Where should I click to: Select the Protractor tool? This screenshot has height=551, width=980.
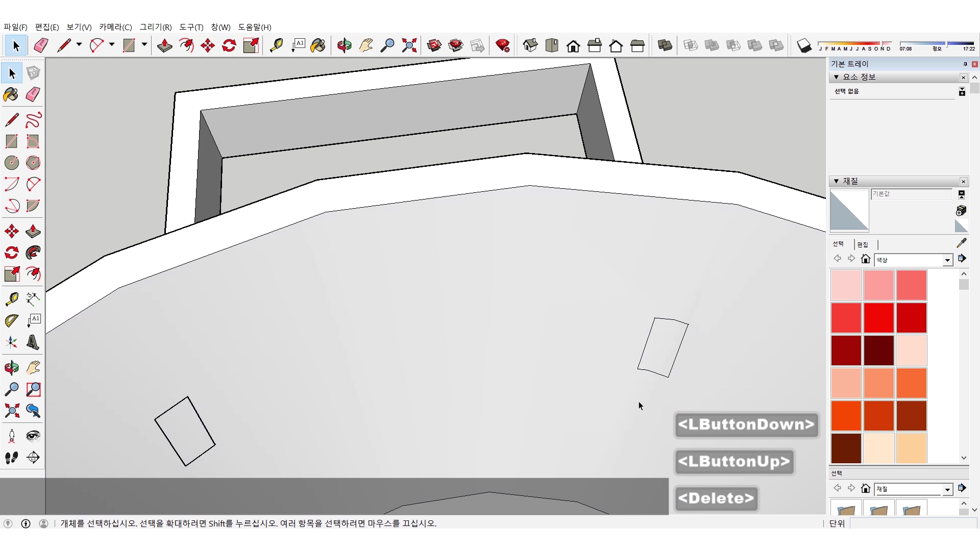[x=11, y=320]
